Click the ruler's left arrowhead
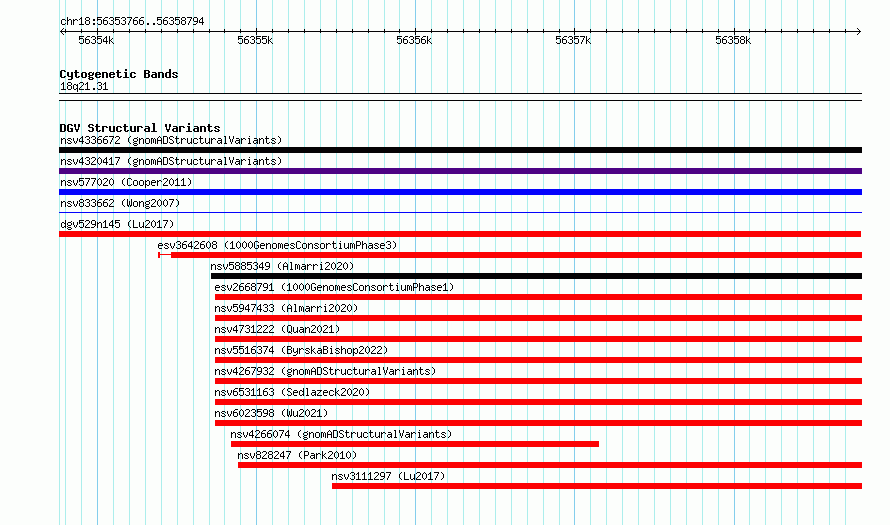The height and width of the screenshot is (525, 890). pos(62,31)
